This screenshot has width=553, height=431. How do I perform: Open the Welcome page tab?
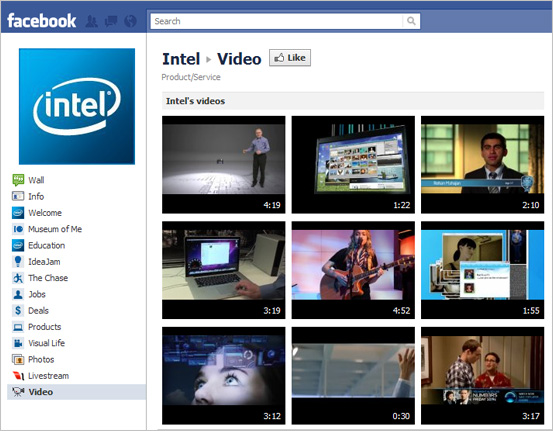tap(45, 213)
